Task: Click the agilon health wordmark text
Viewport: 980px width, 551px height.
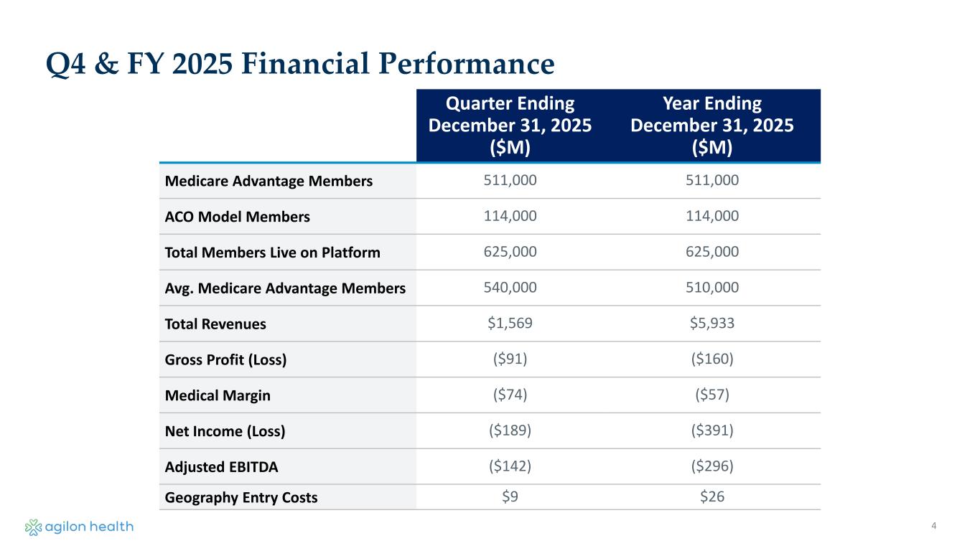Action: click(x=89, y=527)
